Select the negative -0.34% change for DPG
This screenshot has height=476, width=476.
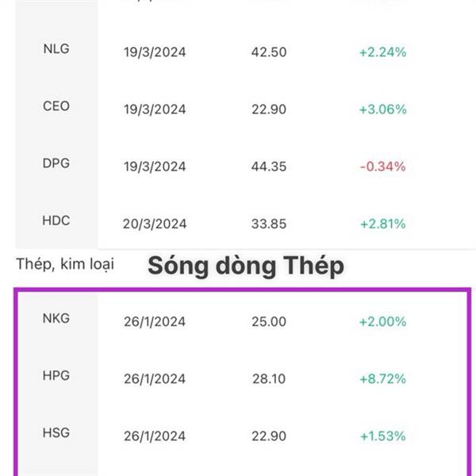tap(382, 167)
